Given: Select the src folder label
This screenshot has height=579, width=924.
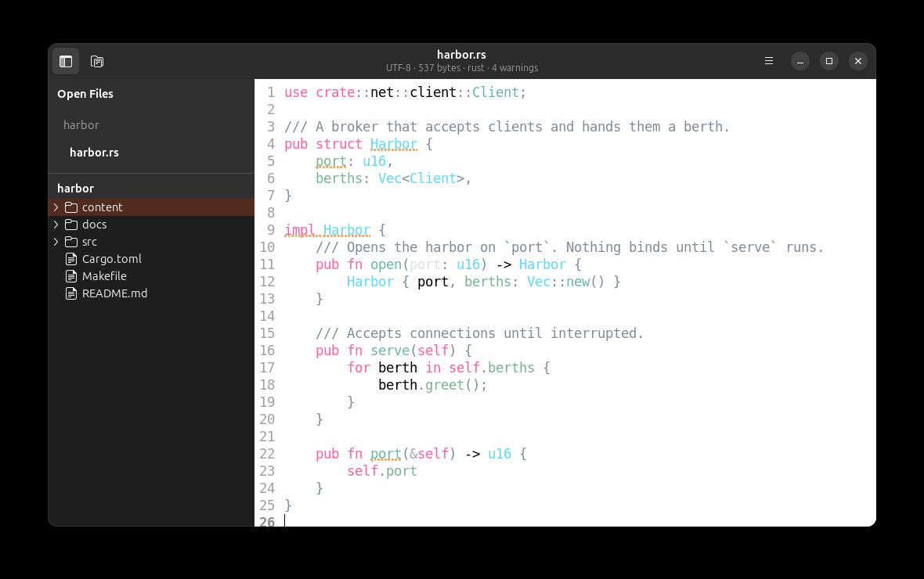Looking at the screenshot, I should [x=89, y=242].
